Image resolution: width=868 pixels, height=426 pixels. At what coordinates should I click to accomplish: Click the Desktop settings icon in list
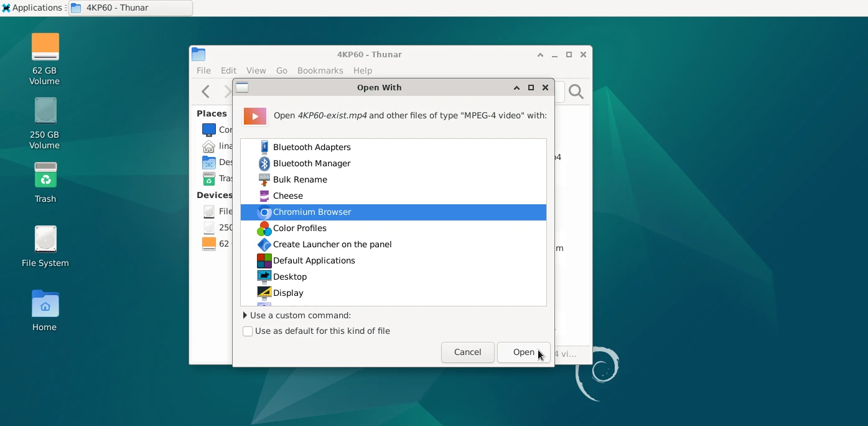264,277
